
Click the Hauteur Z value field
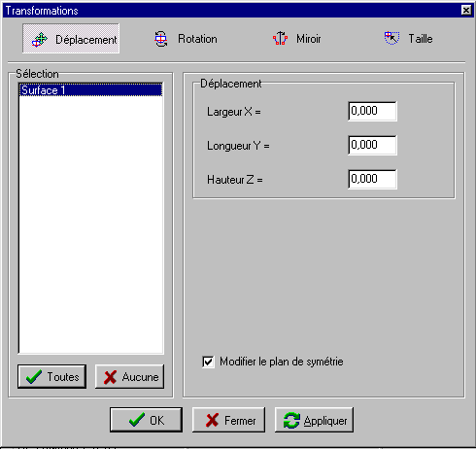[372, 179]
